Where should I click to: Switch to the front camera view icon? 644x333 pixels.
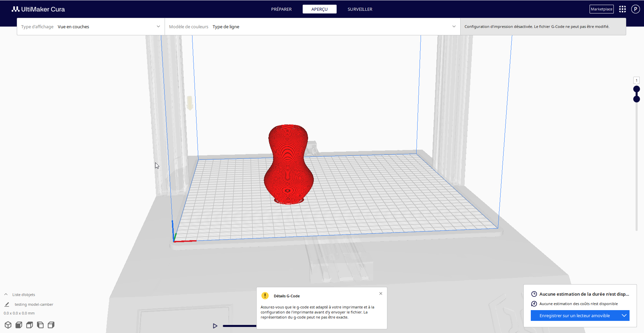19,325
